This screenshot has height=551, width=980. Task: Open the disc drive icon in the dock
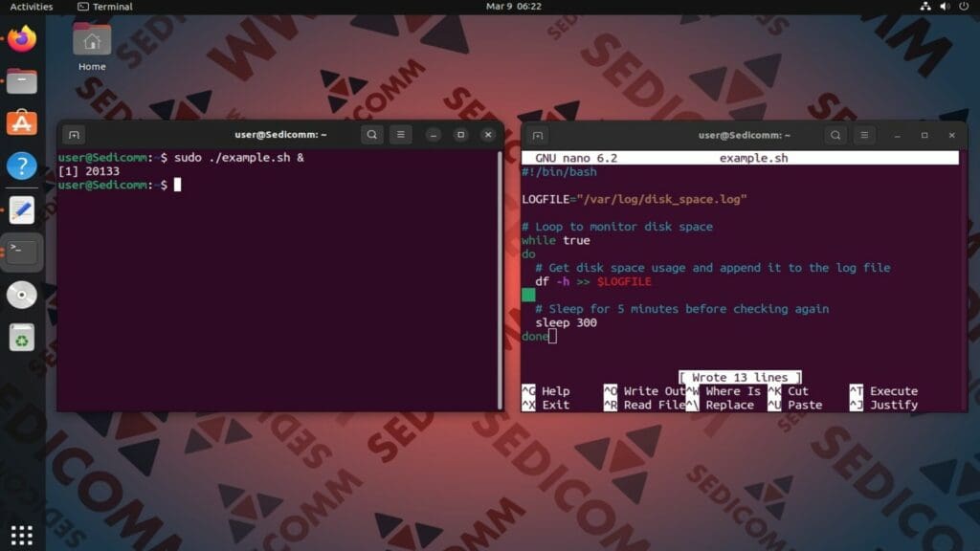coord(22,295)
